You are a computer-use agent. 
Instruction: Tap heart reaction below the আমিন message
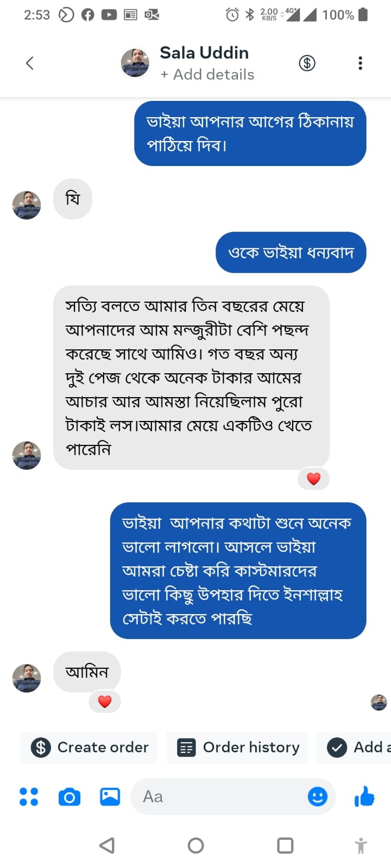[x=105, y=701]
